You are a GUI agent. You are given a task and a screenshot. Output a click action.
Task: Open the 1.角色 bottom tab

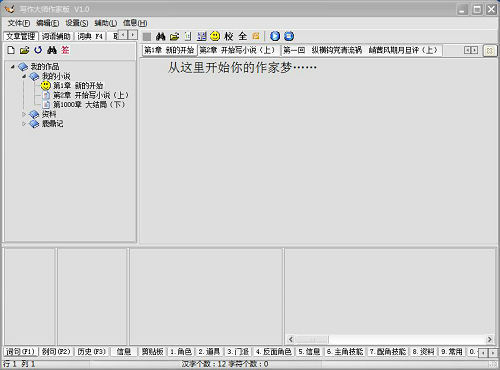[x=181, y=352]
